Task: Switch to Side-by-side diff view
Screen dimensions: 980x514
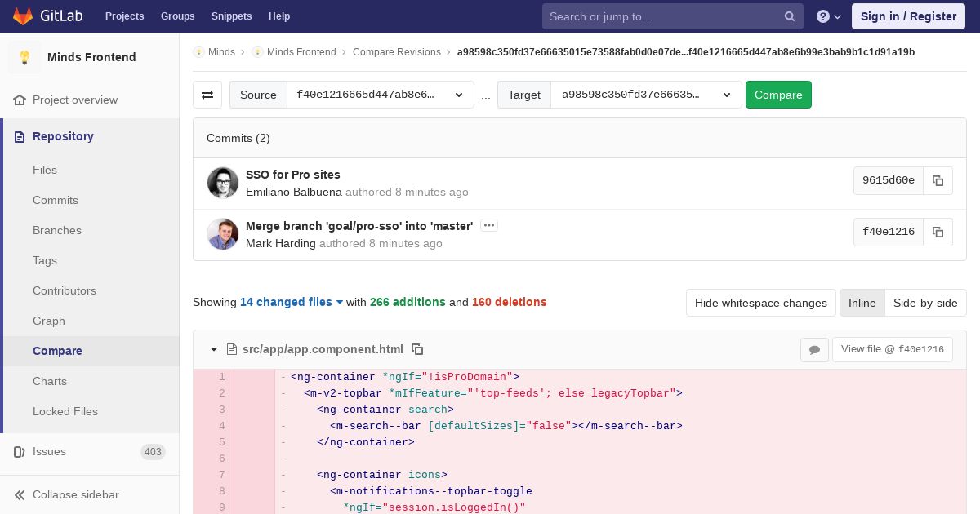Action: [924, 303]
